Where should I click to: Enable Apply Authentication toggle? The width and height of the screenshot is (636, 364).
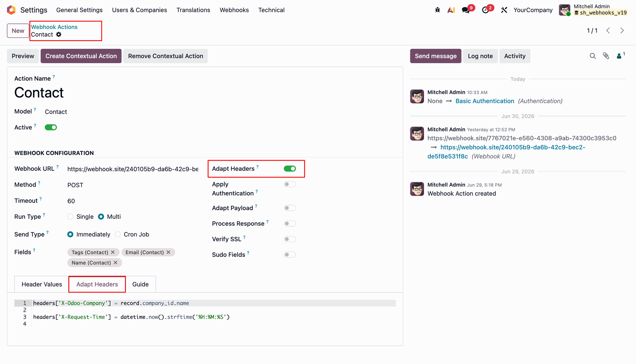[x=290, y=184]
